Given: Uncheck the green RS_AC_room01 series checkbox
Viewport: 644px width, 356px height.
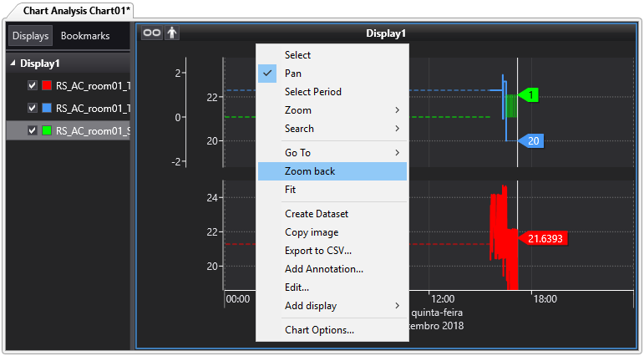Looking at the screenshot, I should tap(33, 130).
